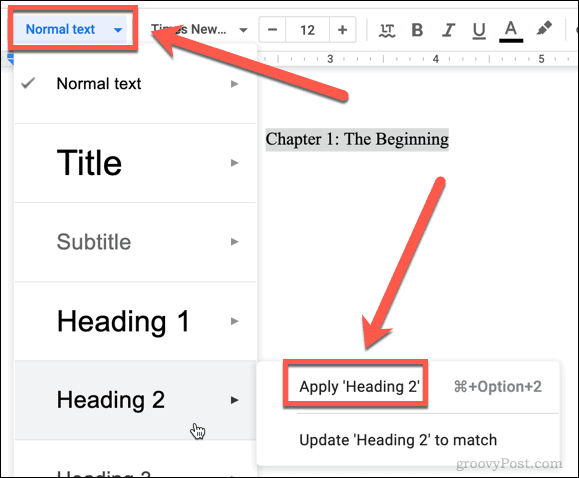Expand the Normal text submenu arrow

click(x=234, y=84)
